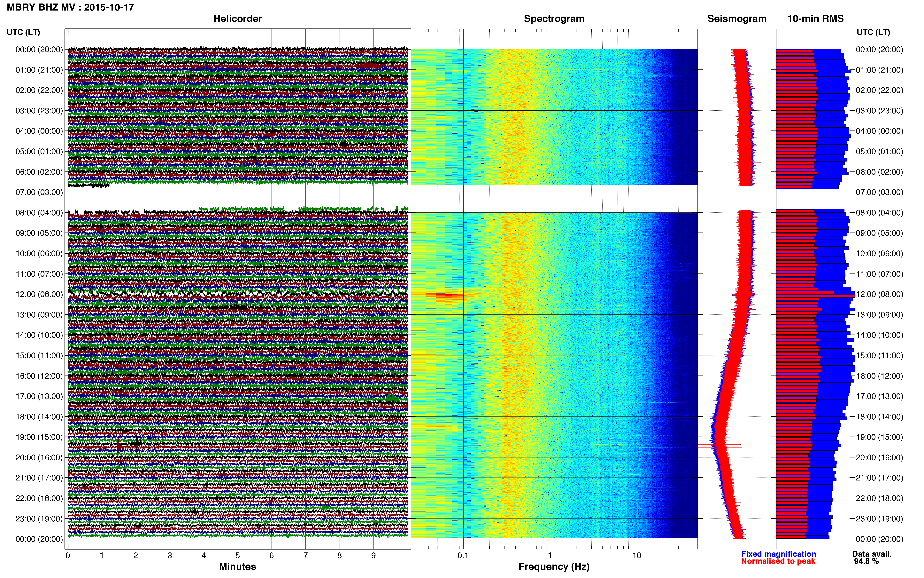The image size is (924, 578).
Task: Click the 'Normalised to peak' legend text
Action: point(778,561)
